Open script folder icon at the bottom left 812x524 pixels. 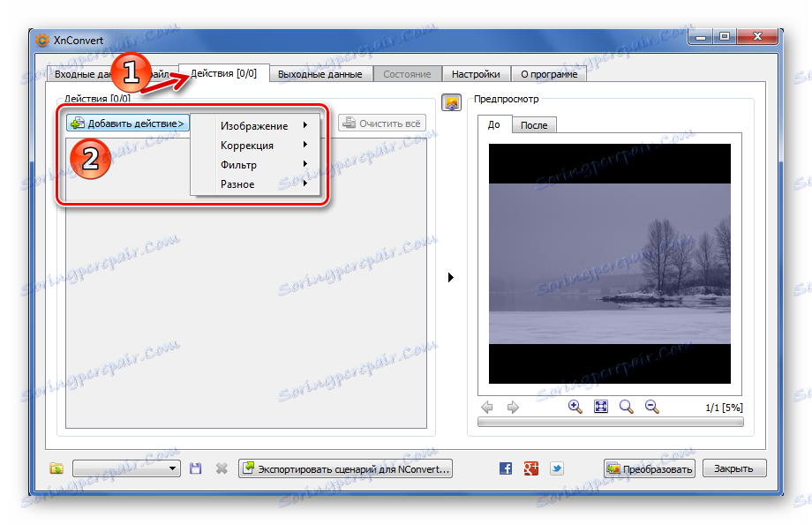(56, 468)
